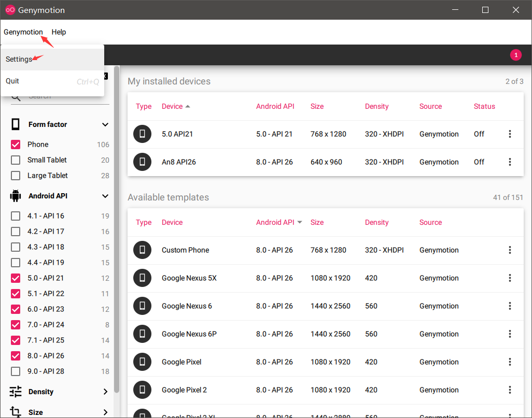The image size is (532, 418).
Task: Select the Custom Phone template name
Action: tap(185, 250)
